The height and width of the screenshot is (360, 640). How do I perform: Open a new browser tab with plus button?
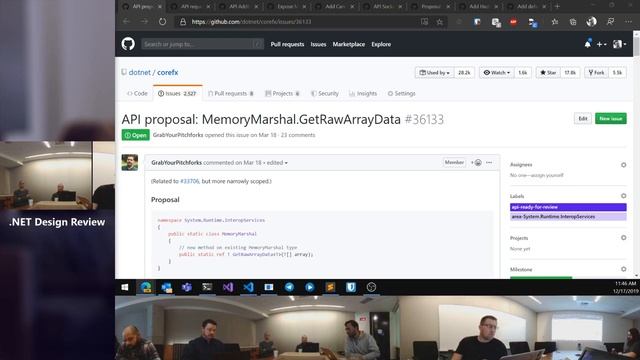click(557, 6)
